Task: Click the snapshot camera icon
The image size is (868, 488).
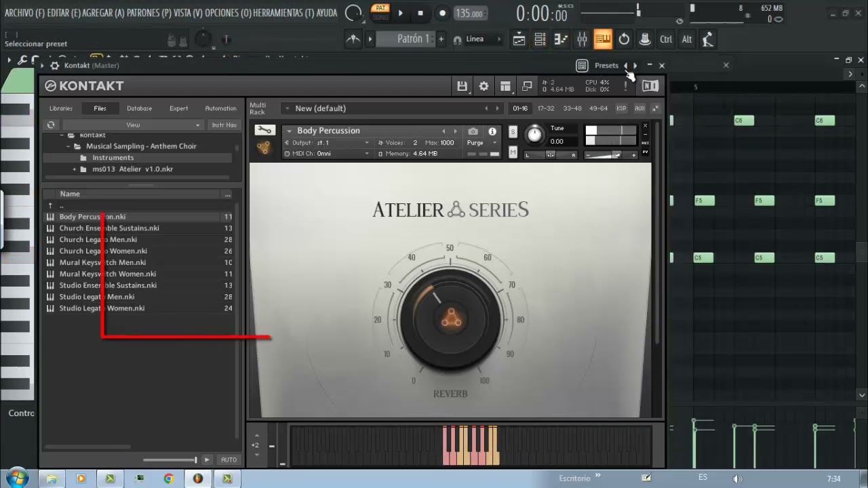Action: click(473, 131)
